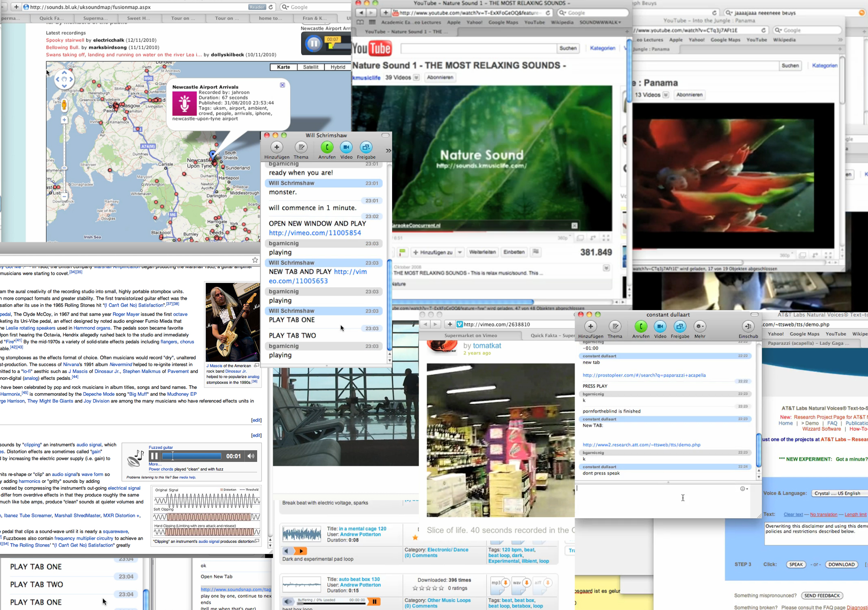
Task: Seek within the Fuzzed guitar progress bar
Action: (x=191, y=456)
